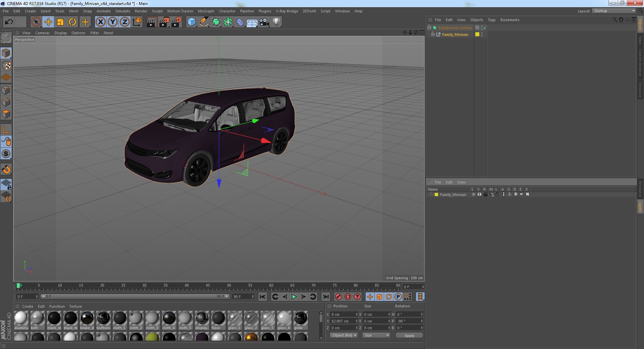The height and width of the screenshot is (349, 644).
Task: Switch to Edges mode
Action: coord(6,102)
